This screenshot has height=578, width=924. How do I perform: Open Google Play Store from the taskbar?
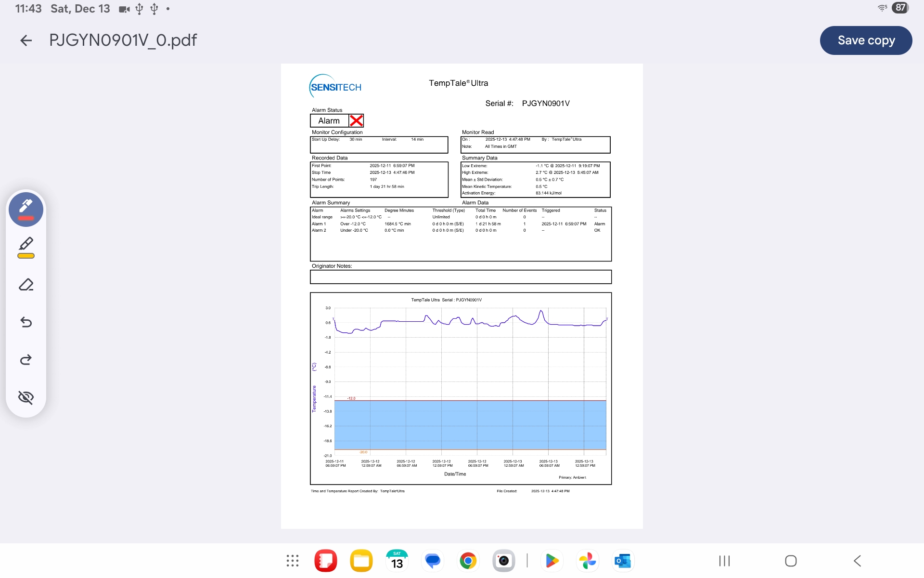(x=552, y=561)
